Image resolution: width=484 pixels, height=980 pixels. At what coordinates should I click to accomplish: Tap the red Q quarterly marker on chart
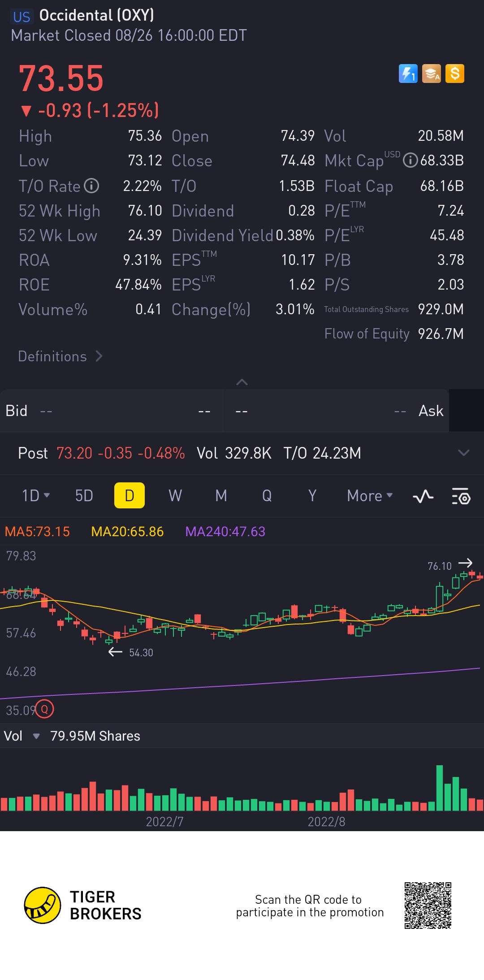(44, 709)
